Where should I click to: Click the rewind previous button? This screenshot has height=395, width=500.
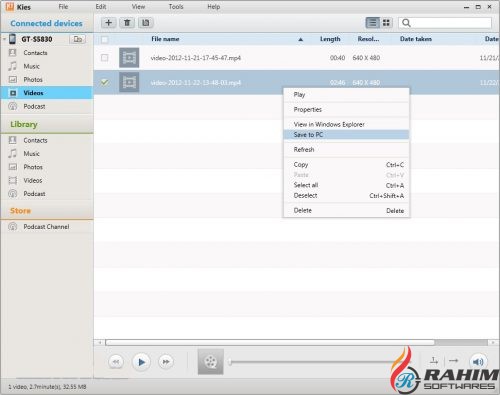(116, 362)
